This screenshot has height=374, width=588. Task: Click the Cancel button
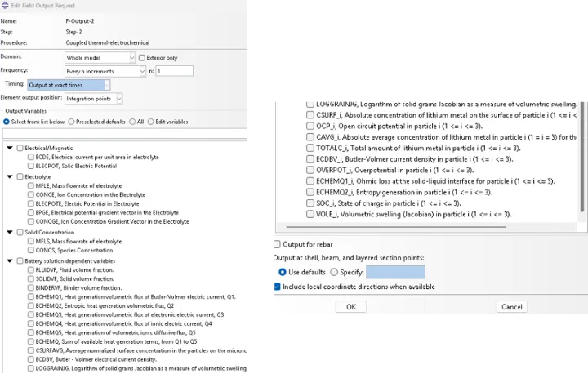tap(510, 306)
